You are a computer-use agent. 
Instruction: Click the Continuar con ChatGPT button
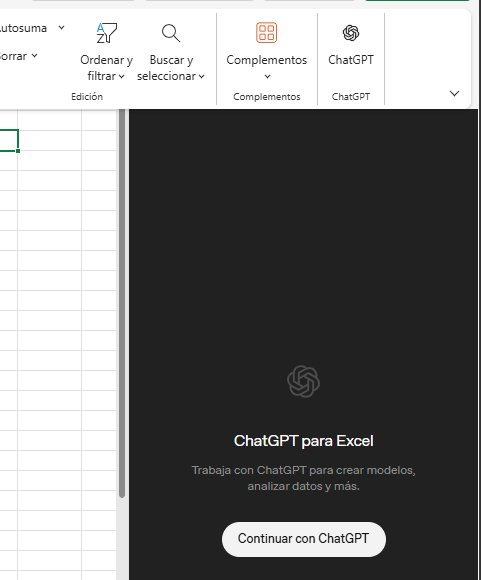[x=304, y=539]
